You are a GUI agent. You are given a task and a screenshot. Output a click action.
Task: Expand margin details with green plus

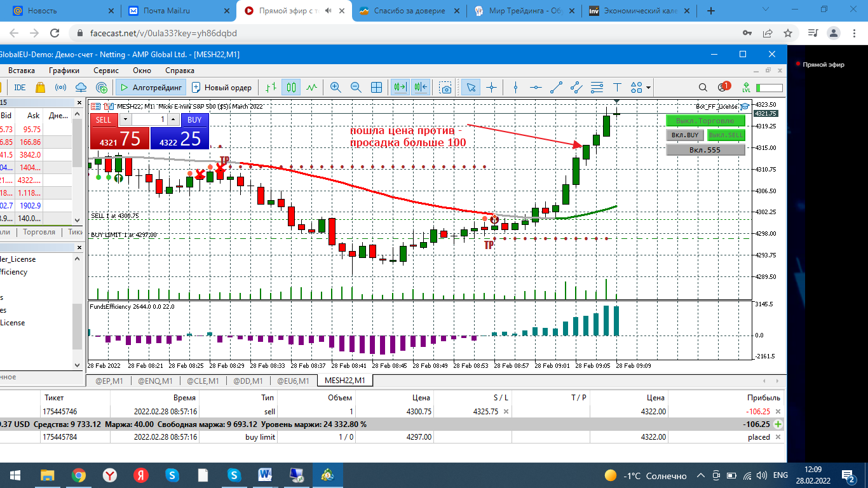(x=778, y=424)
